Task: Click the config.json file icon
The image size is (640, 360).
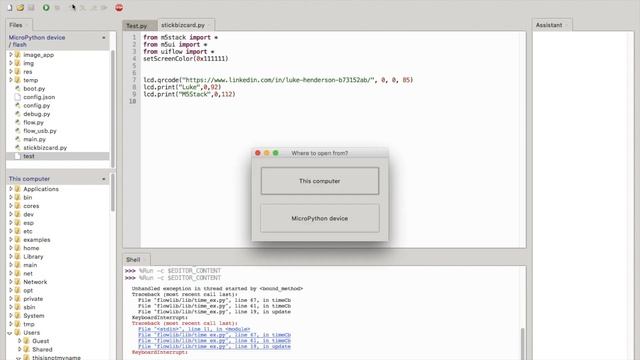Action: (18, 97)
